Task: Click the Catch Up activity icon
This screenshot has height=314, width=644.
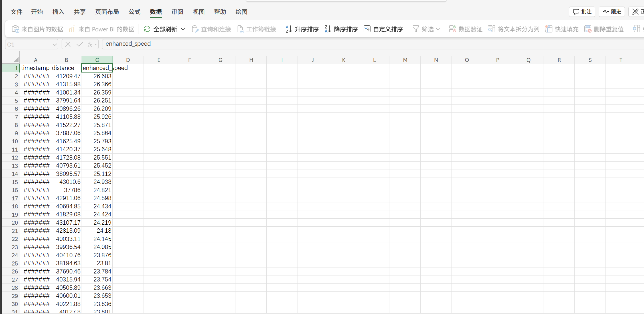Action: coord(606,12)
